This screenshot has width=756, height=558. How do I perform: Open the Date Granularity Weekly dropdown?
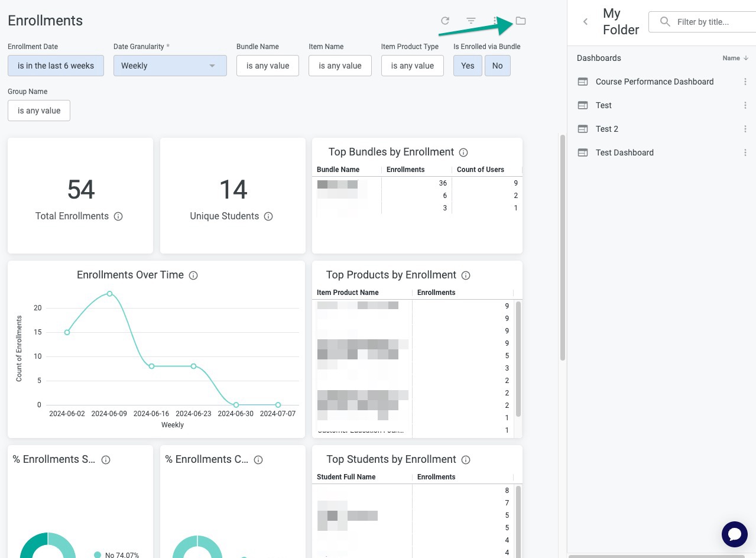(x=170, y=66)
